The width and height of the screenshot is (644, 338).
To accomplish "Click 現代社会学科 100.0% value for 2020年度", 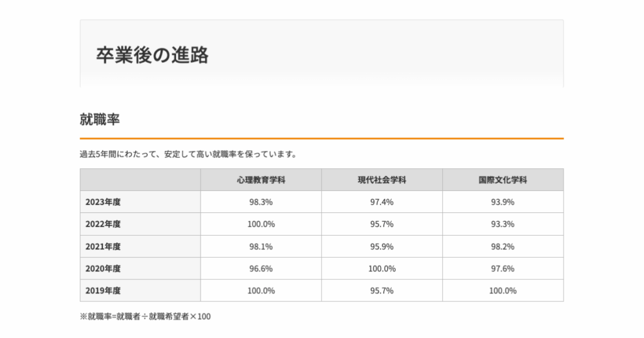I will 382,268.
